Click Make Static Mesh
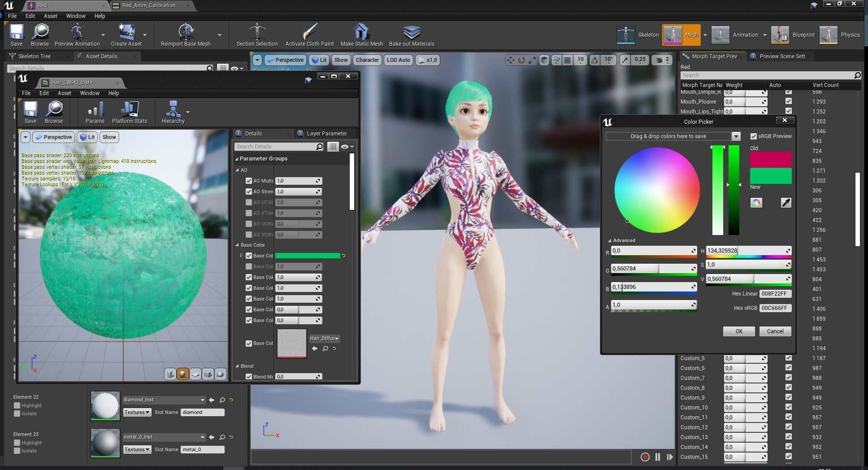 click(x=361, y=35)
